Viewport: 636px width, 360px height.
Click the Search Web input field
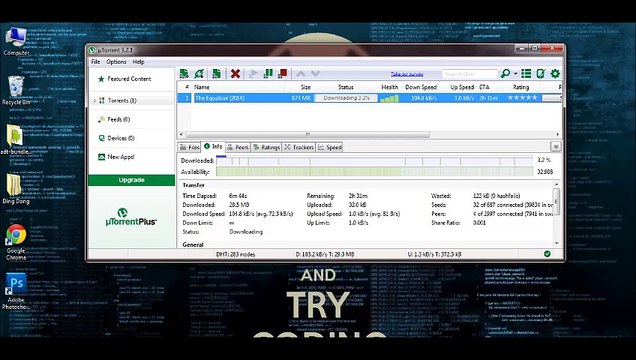point(469,74)
